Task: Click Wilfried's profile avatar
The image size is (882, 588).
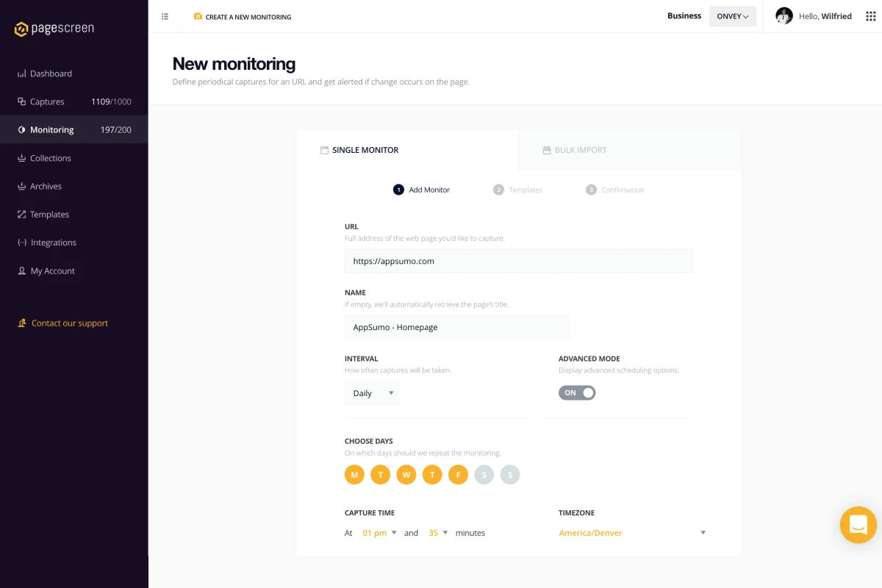Action: (784, 16)
